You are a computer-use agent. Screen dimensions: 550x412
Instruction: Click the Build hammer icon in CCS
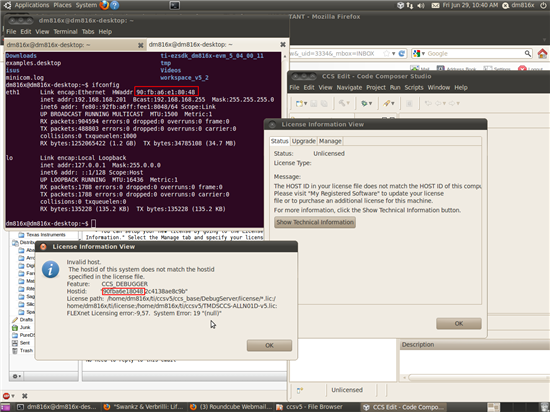click(342, 103)
